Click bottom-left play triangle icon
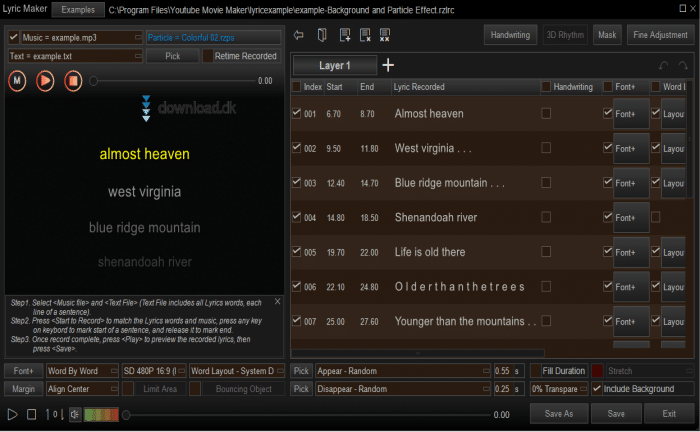This screenshot has width=700, height=432. pyautogui.click(x=12, y=414)
